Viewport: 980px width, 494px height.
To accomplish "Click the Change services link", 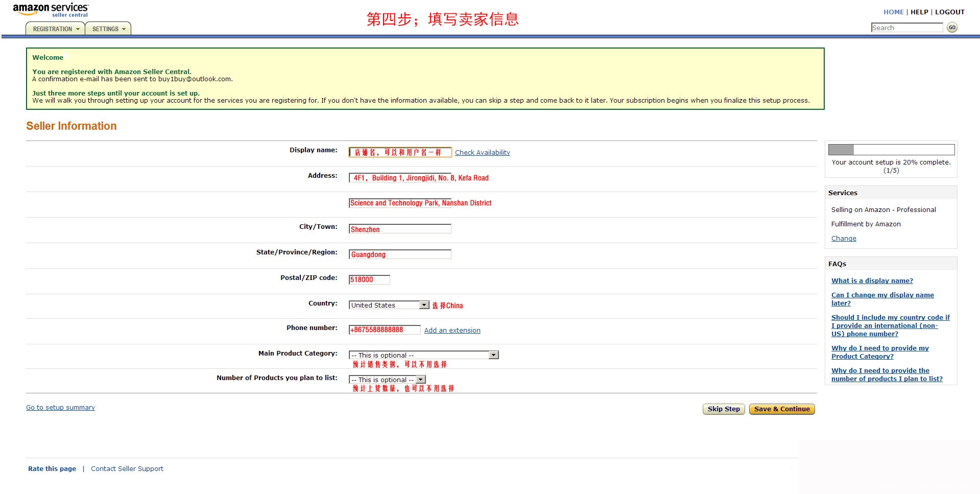I will (x=844, y=239).
